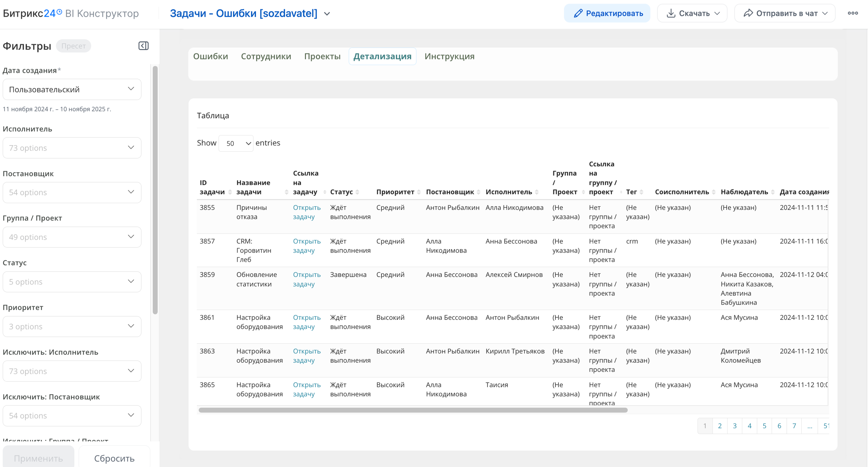Go to page 3 of table

click(735, 426)
